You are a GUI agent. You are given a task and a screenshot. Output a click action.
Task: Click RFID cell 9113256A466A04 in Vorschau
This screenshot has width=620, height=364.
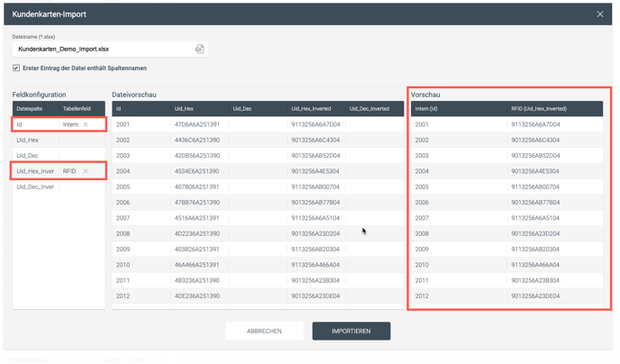(535, 265)
